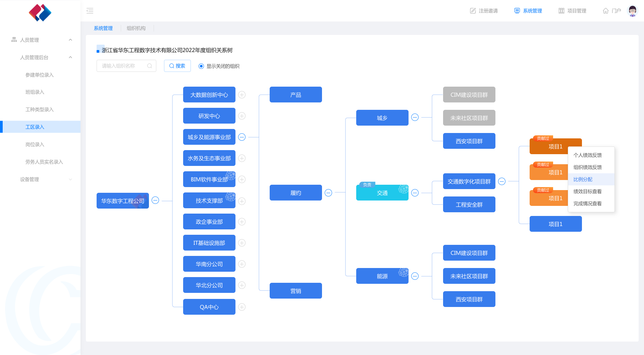Image resolution: width=644 pixels, height=355 pixels.
Task: Expand the 水务及生态事业部 plus icon
Action: click(x=242, y=158)
